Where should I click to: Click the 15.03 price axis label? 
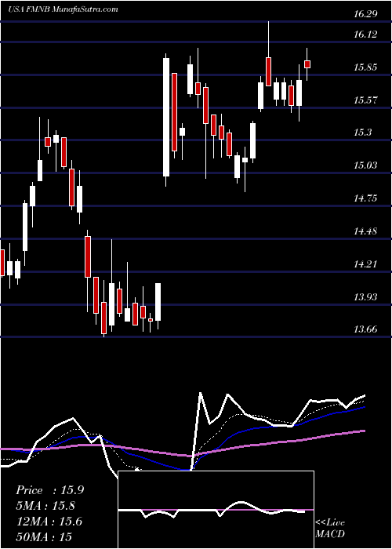click(x=365, y=165)
